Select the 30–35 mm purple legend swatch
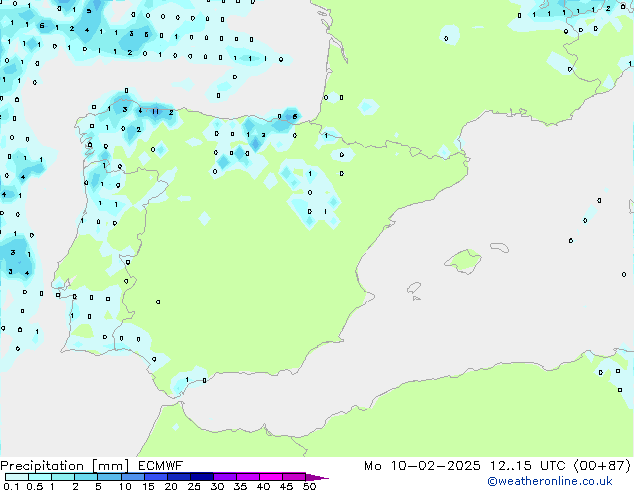Image resolution: width=634 pixels, height=490 pixels. [x=225, y=477]
